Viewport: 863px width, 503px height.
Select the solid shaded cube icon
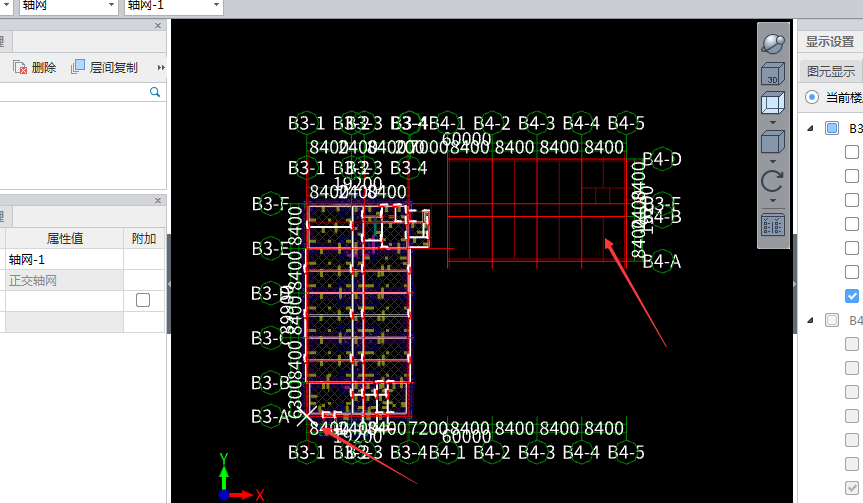tap(773, 142)
